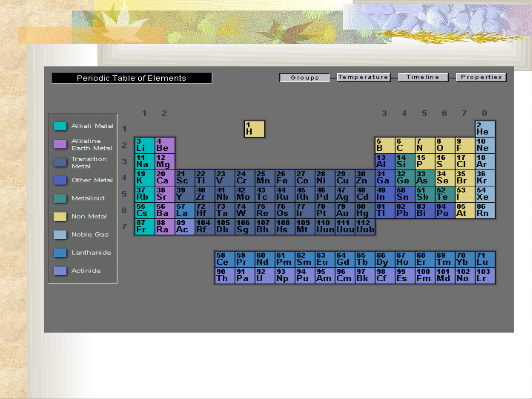Select the Helium (He) element cell

tap(485, 129)
